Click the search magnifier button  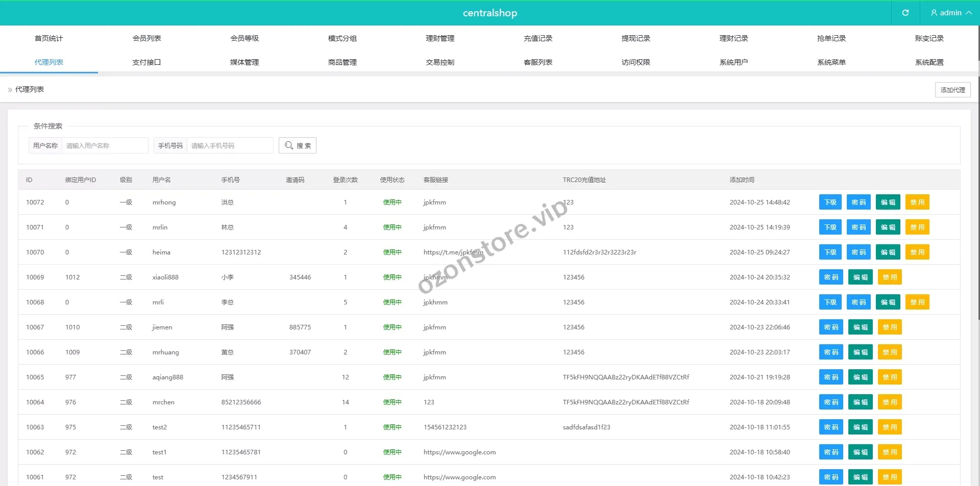click(298, 145)
